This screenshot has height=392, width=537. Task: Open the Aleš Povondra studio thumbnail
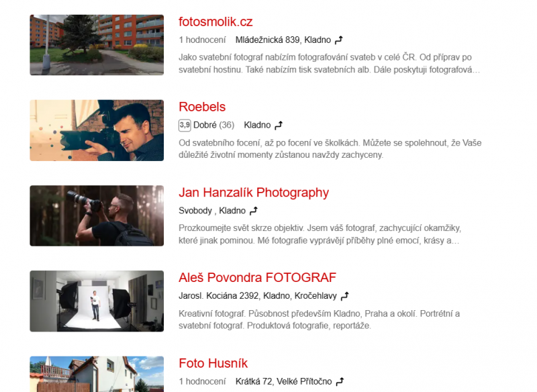tap(97, 301)
